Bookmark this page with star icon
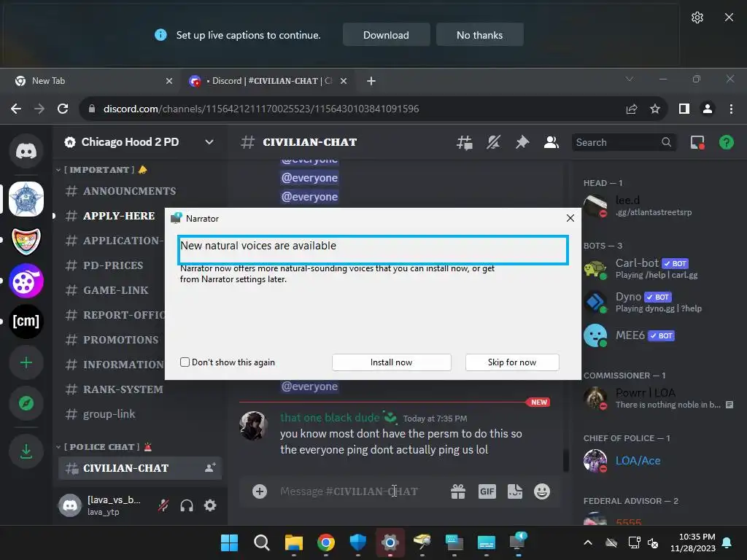 [655, 109]
